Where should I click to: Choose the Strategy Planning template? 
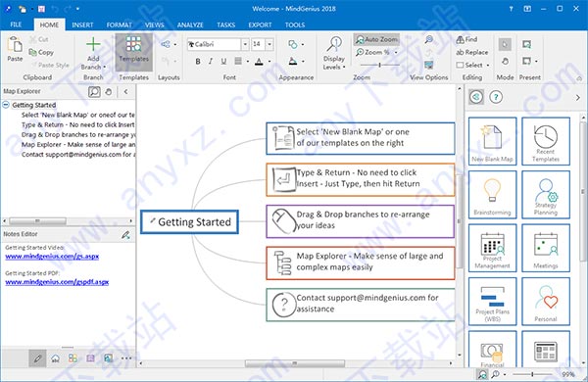point(546,195)
